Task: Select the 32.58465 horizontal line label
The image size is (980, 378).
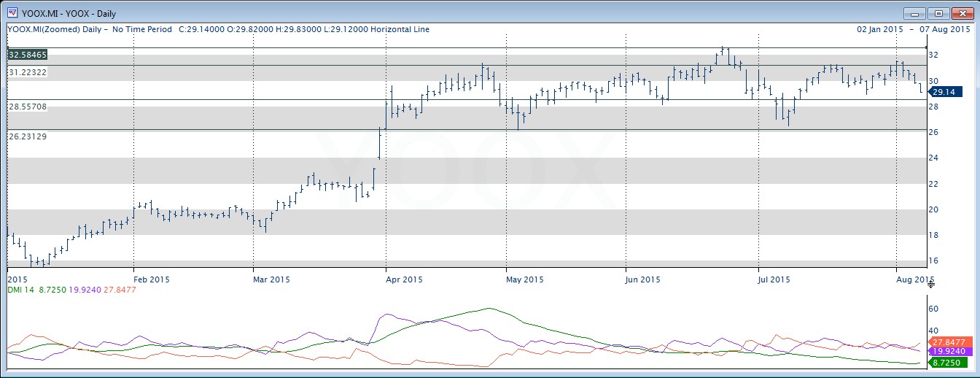Action: click(28, 55)
